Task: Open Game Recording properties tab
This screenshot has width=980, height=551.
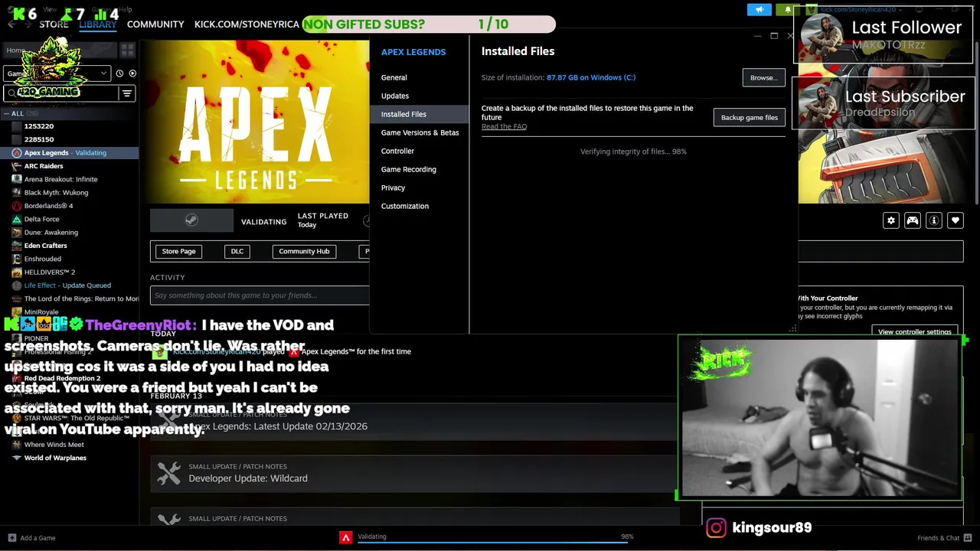Action: (x=409, y=169)
